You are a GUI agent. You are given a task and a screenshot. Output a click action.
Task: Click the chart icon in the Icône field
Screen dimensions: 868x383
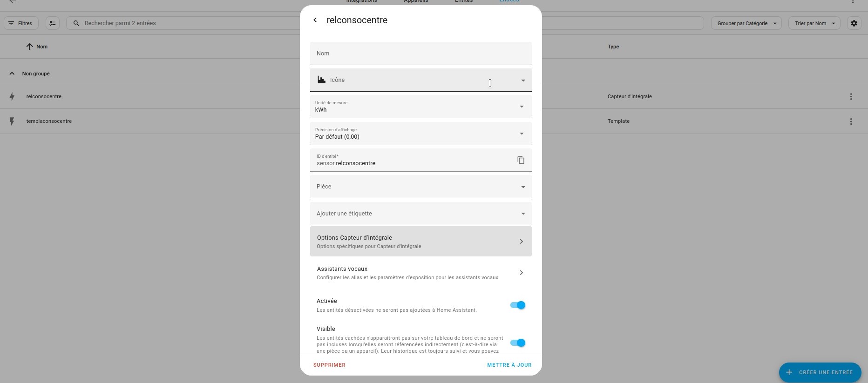pyautogui.click(x=321, y=80)
